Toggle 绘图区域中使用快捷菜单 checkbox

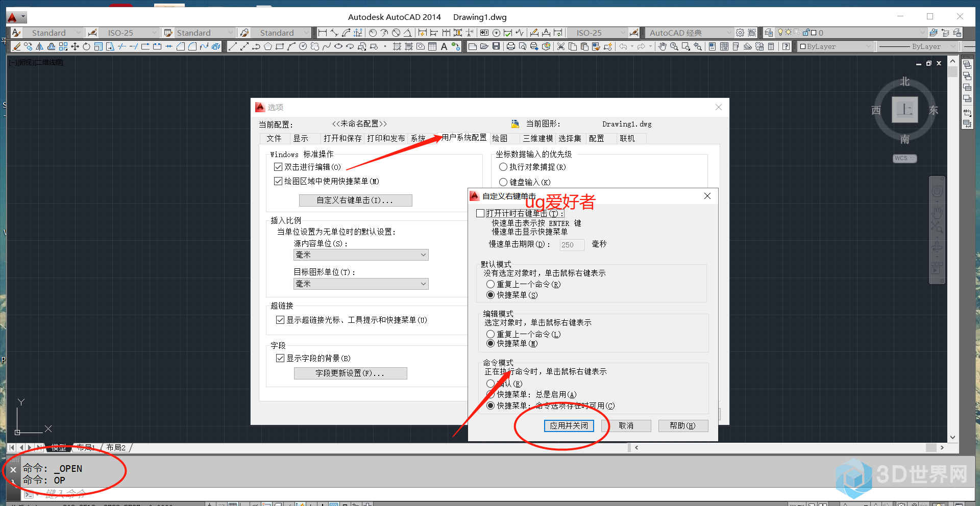point(278,181)
